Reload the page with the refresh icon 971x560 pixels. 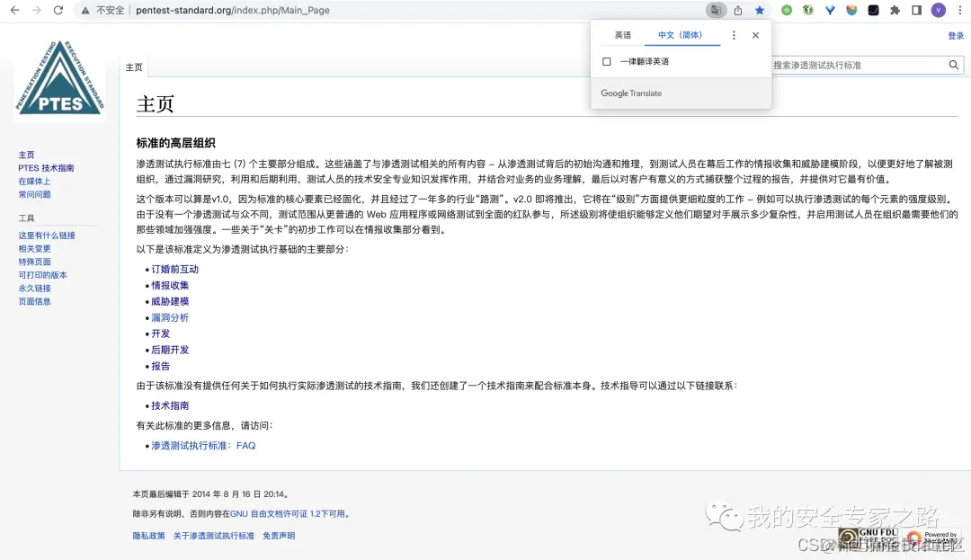pyautogui.click(x=57, y=10)
